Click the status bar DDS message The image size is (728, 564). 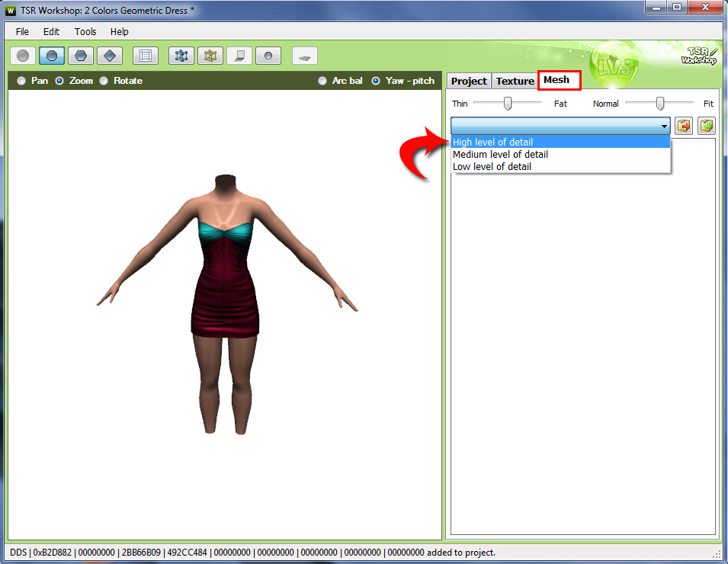[252, 553]
